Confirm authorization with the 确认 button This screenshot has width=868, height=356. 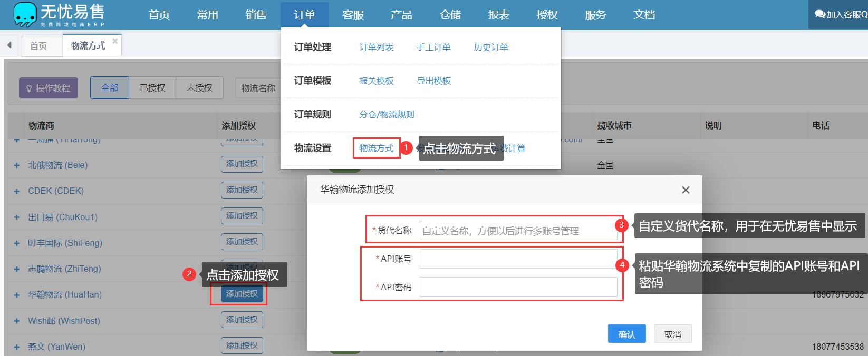(x=627, y=334)
